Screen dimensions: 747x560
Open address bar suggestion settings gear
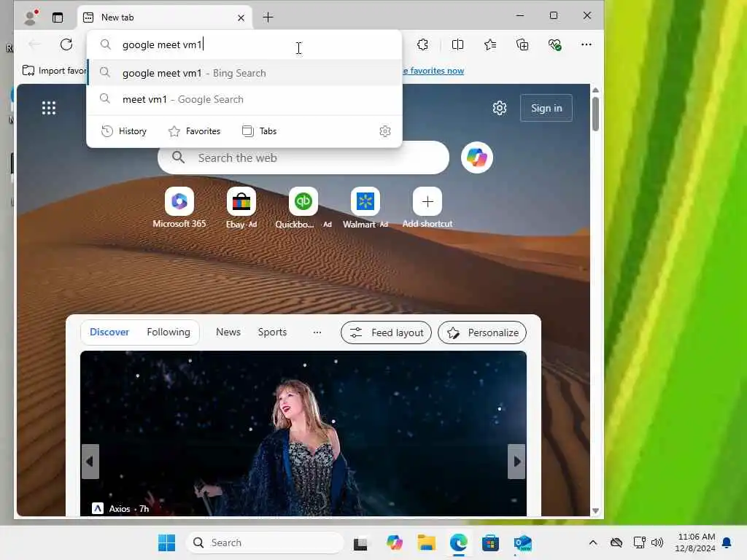tap(385, 131)
